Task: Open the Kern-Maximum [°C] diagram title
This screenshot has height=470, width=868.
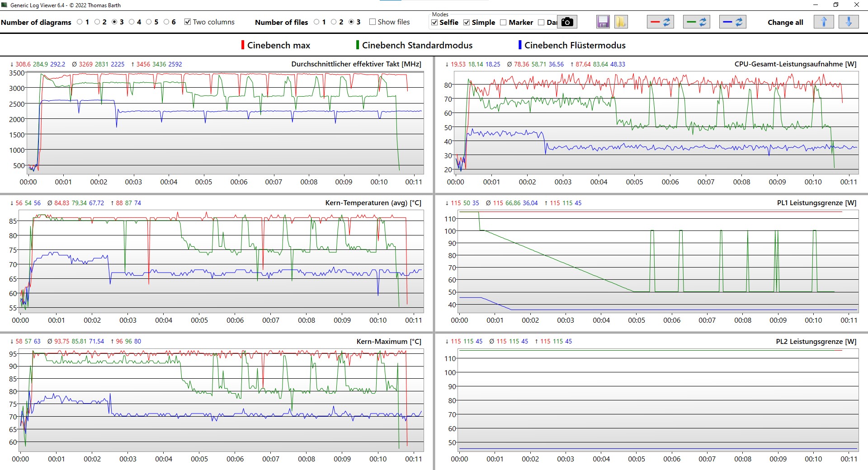Action: click(389, 342)
